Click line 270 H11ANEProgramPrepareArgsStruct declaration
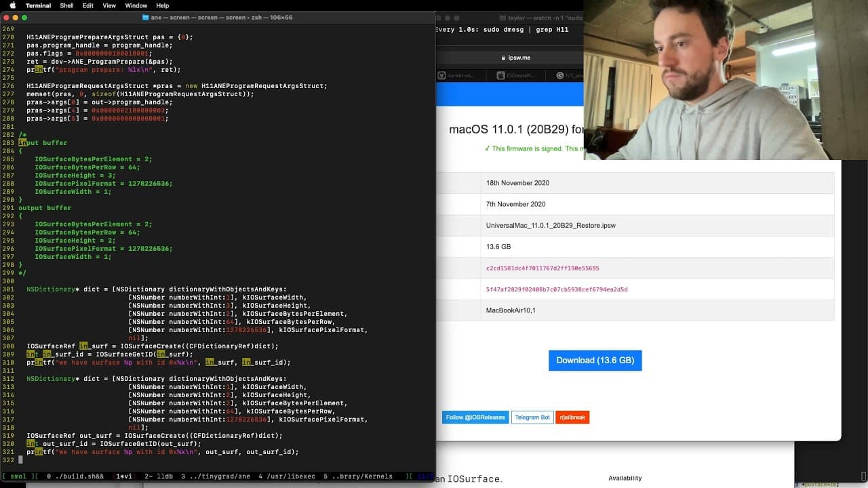This screenshot has height=488, width=868. [110, 37]
